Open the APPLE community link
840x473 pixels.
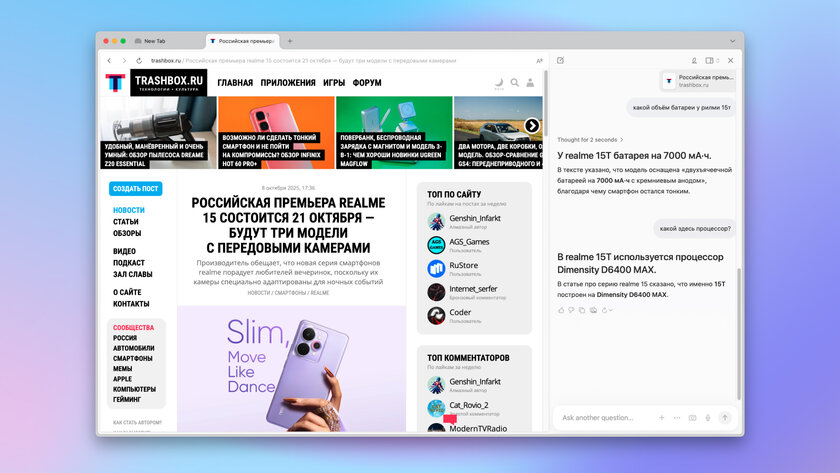[122, 379]
